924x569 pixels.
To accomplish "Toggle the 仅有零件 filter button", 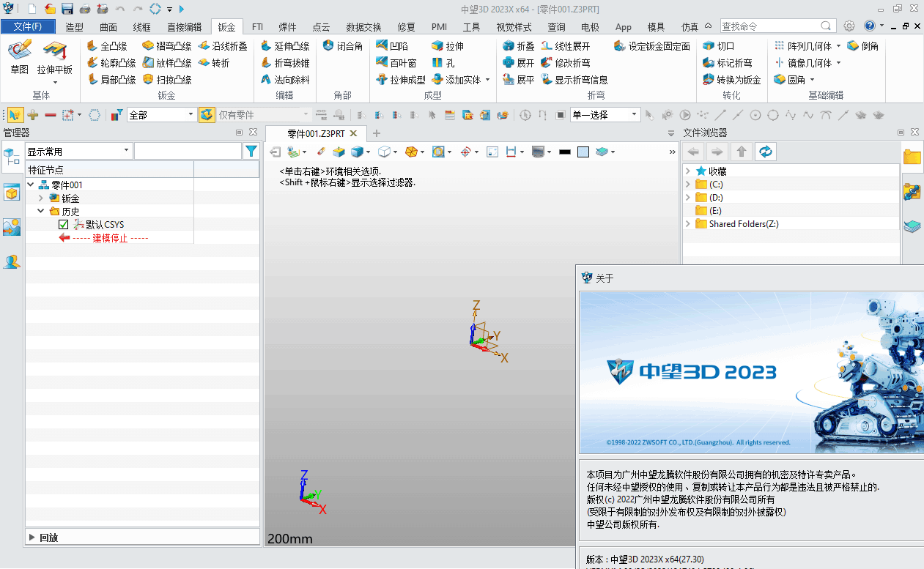I will click(207, 115).
